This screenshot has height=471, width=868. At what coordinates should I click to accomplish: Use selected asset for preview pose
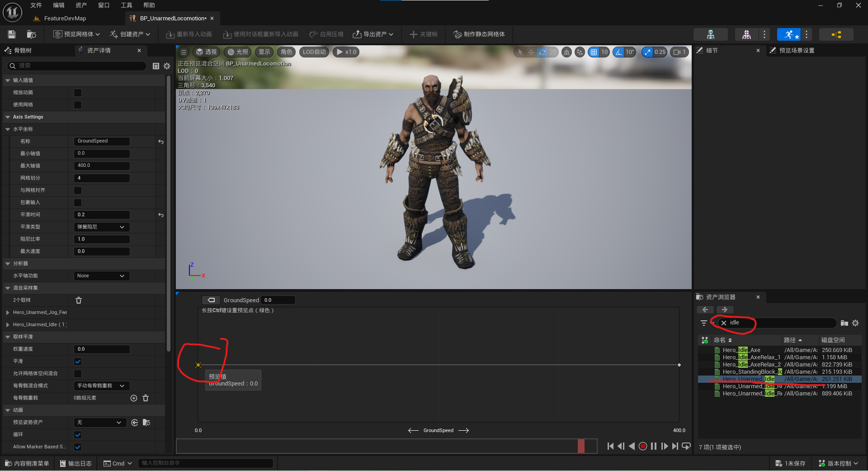[135, 423]
